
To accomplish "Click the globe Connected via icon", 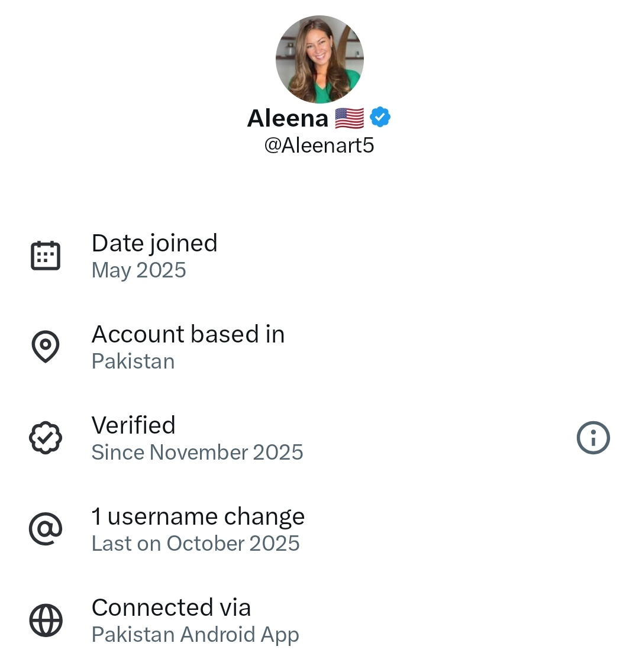I will [46, 620].
